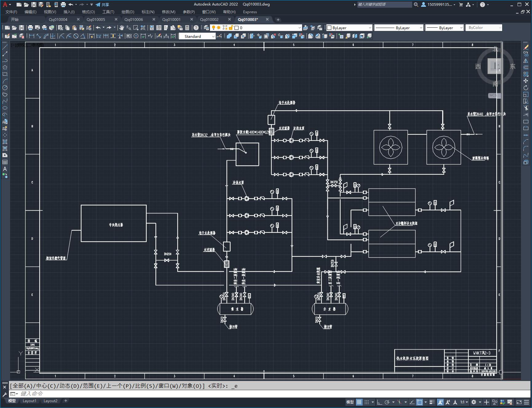The height and width of the screenshot is (408, 532).
Task: Select the Linear dimension tool
Action: pyautogui.click(x=32, y=36)
